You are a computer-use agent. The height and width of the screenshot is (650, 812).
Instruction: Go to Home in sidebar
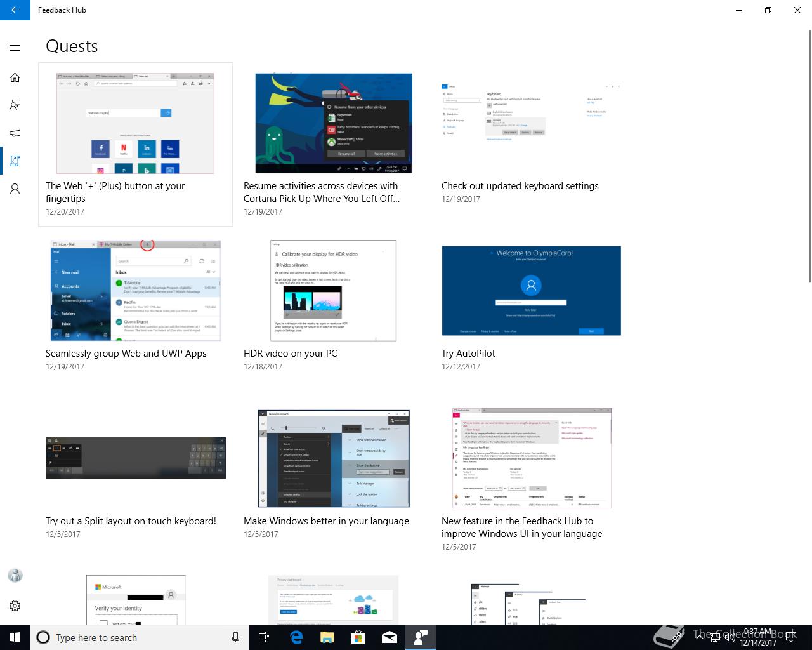pos(15,77)
